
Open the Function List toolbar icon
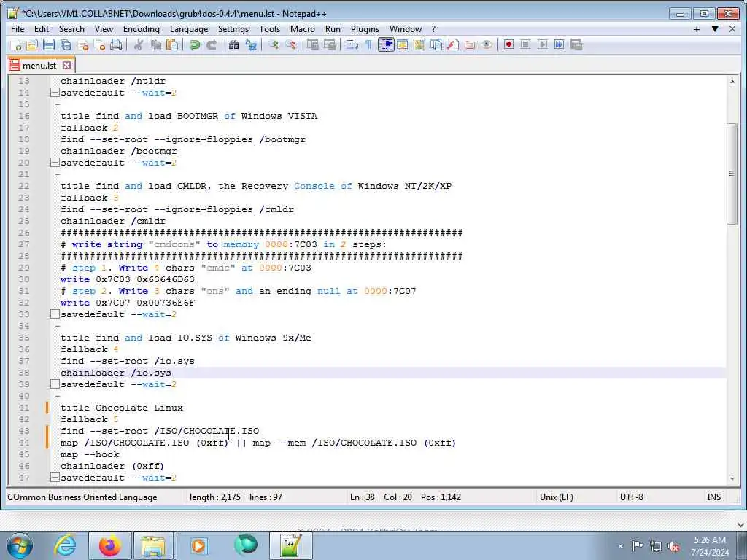(x=453, y=44)
